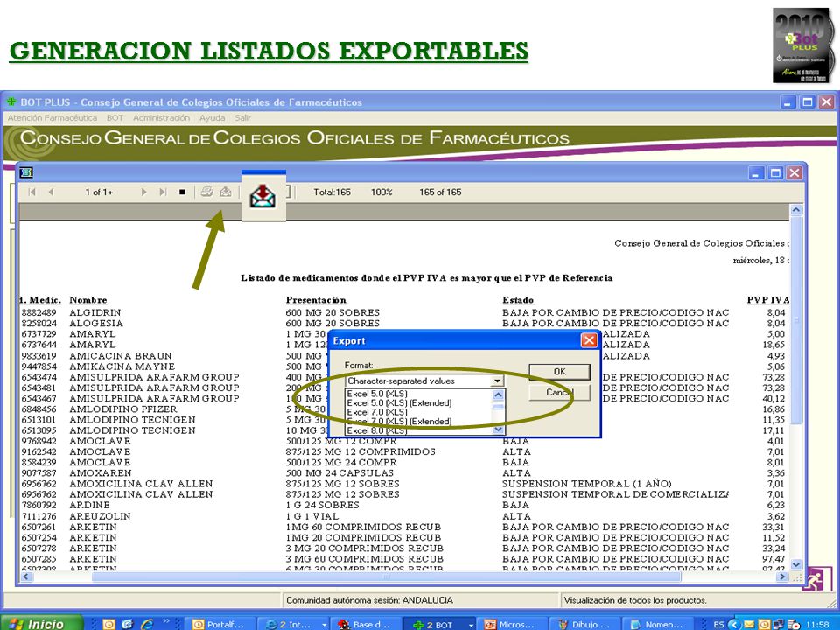Click the small export icon beside printer
This screenshot has height=630, width=840.
point(226,192)
